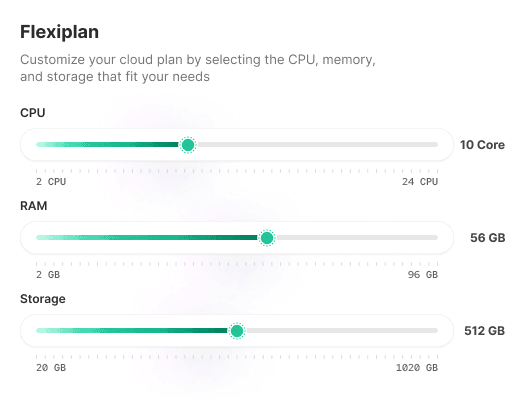Click the 2 CPU minimum label

tap(51, 182)
